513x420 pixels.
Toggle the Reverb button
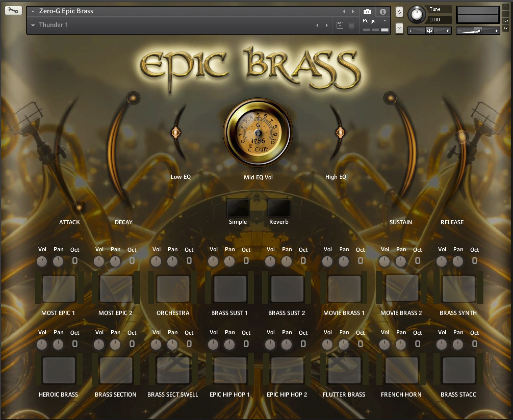279,208
